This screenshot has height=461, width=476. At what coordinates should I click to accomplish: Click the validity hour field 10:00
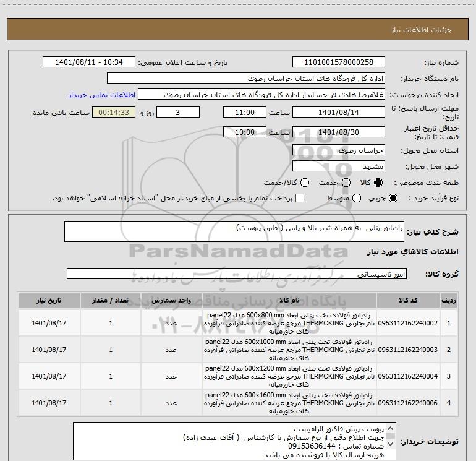point(245,132)
